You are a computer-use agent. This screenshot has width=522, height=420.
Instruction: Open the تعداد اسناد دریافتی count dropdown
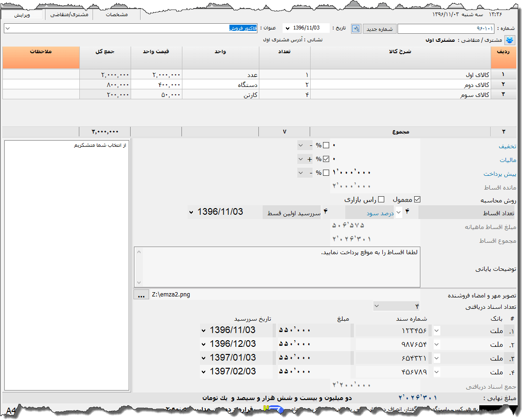point(376,306)
